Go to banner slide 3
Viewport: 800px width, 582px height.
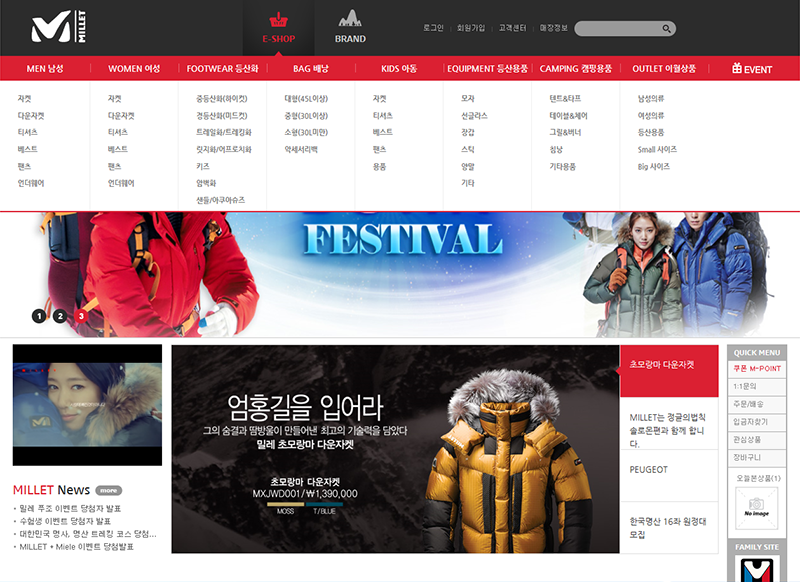point(81,316)
